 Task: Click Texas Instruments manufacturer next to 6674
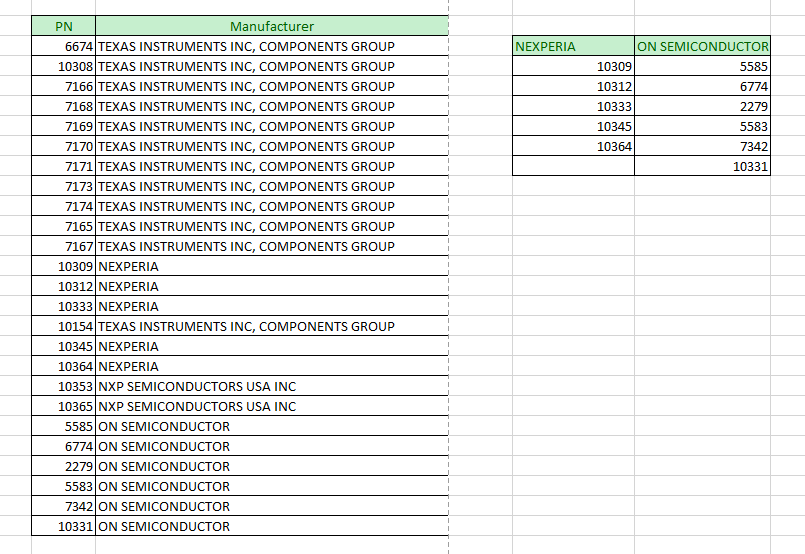click(x=272, y=46)
